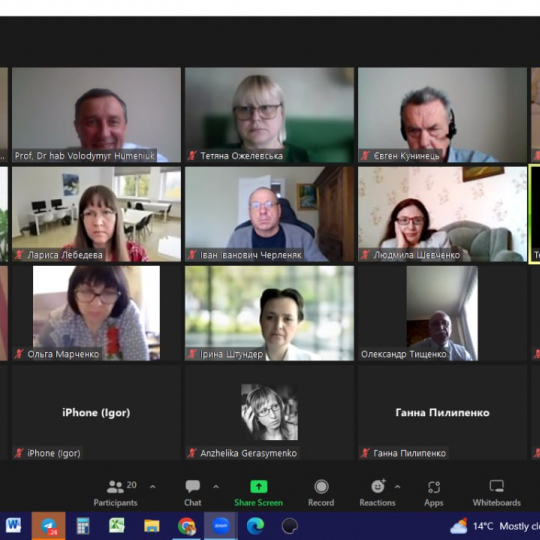Click the muted mic icon on iPhone (Igor)
Image resolution: width=540 pixels, height=540 pixels.
(19, 453)
